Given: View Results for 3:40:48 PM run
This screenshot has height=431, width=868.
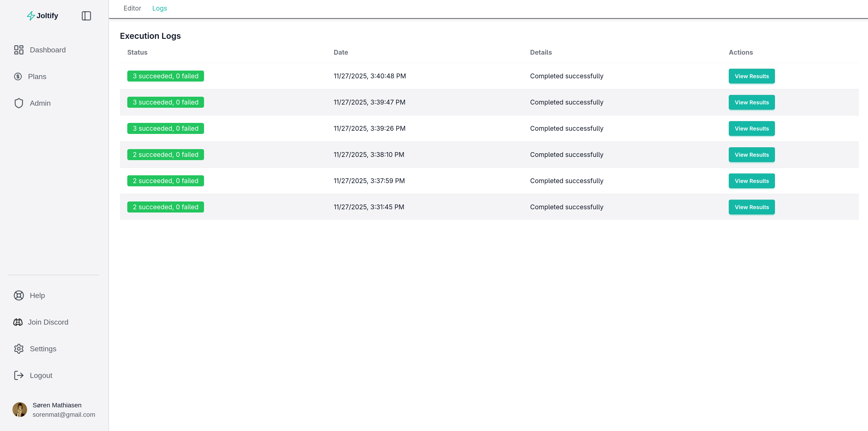Looking at the screenshot, I should tap(752, 76).
